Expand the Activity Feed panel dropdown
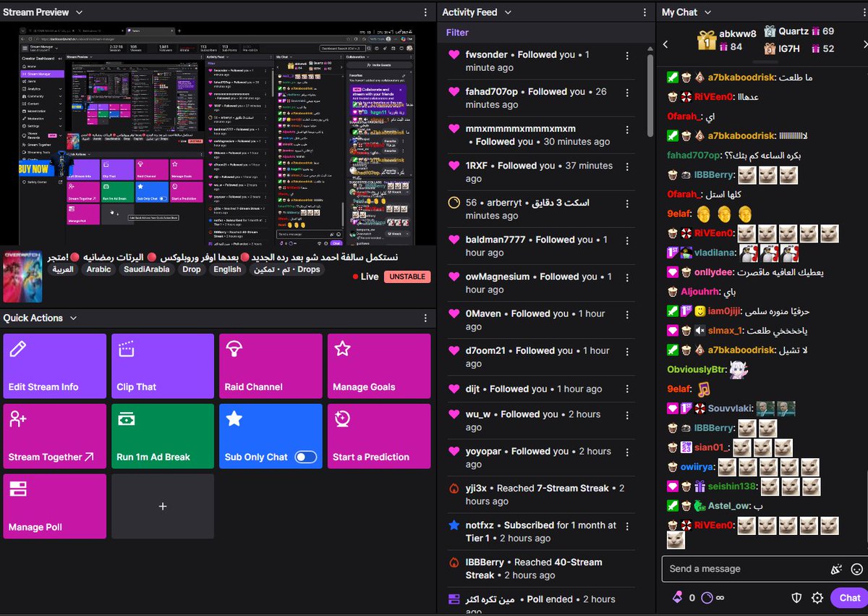The image size is (868, 616). (x=508, y=12)
